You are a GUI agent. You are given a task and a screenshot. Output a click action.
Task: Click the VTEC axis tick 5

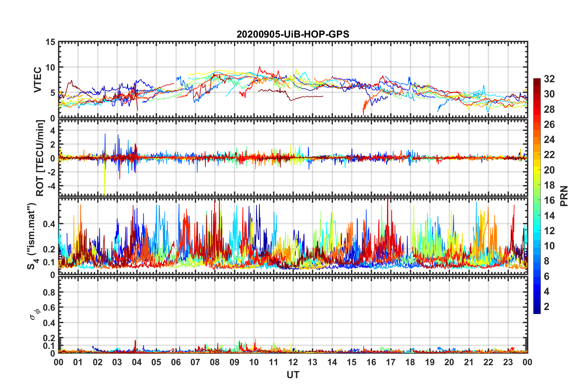point(53,93)
